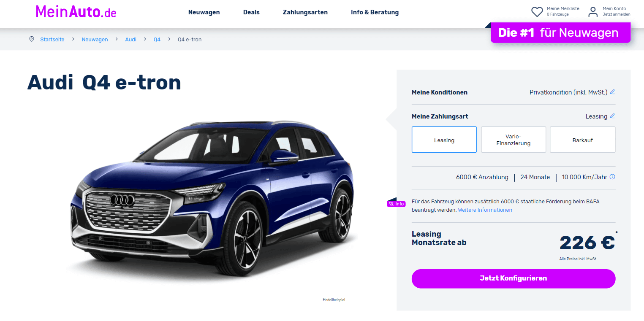Open the Neuwagen navigation menu
The width and height of the screenshot is (644, 321).
204,12
